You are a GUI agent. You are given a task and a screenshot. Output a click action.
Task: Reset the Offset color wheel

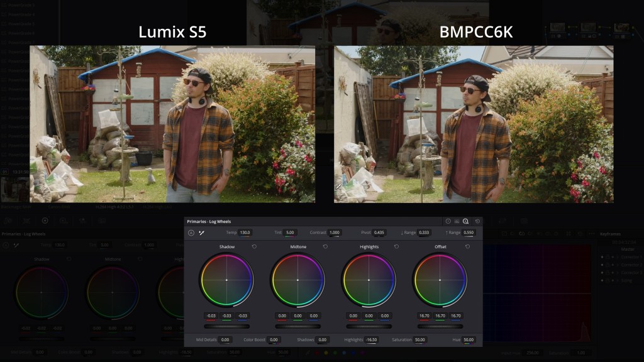[x=467, y=247]
